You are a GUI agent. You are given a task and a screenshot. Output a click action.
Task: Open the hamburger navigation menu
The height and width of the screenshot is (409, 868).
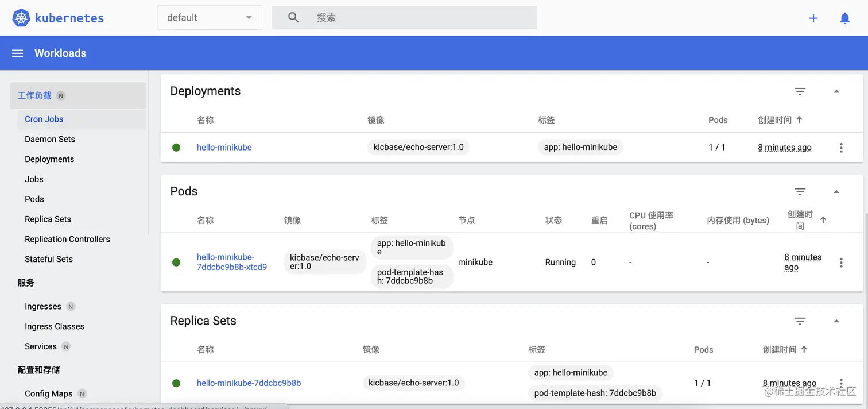click(x=18, y=53)
